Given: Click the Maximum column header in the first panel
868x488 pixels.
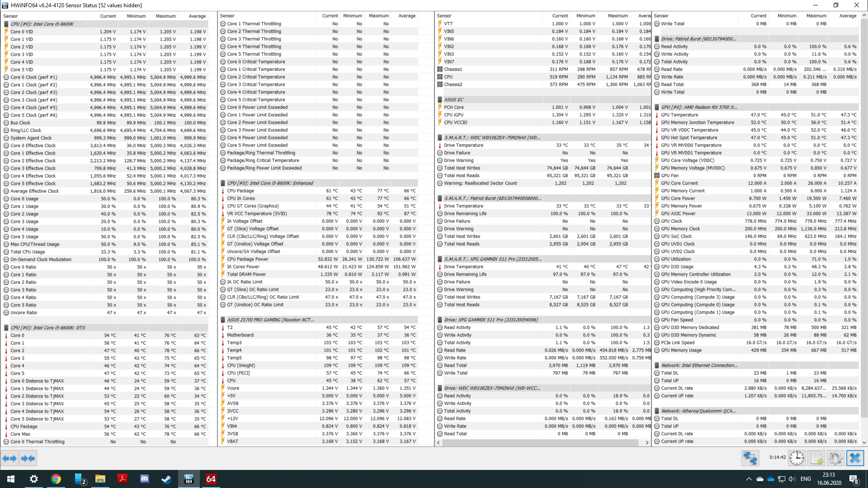Looking at the screenshot, I should [165, 16].
